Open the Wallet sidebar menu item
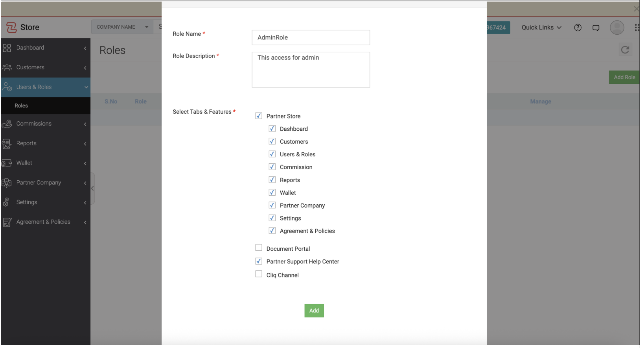This screenshot has width=644, height=348. (x=46, y=163)
